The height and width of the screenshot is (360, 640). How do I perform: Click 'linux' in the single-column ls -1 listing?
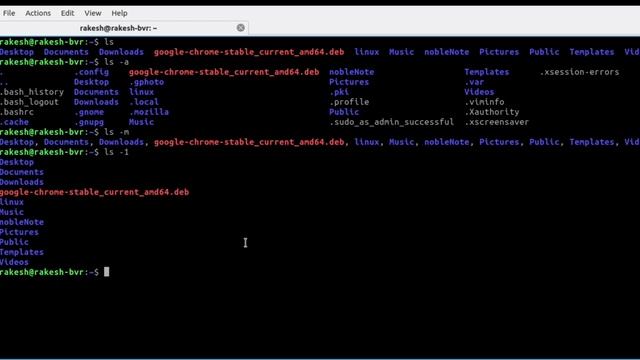click(x=12, y=202)
